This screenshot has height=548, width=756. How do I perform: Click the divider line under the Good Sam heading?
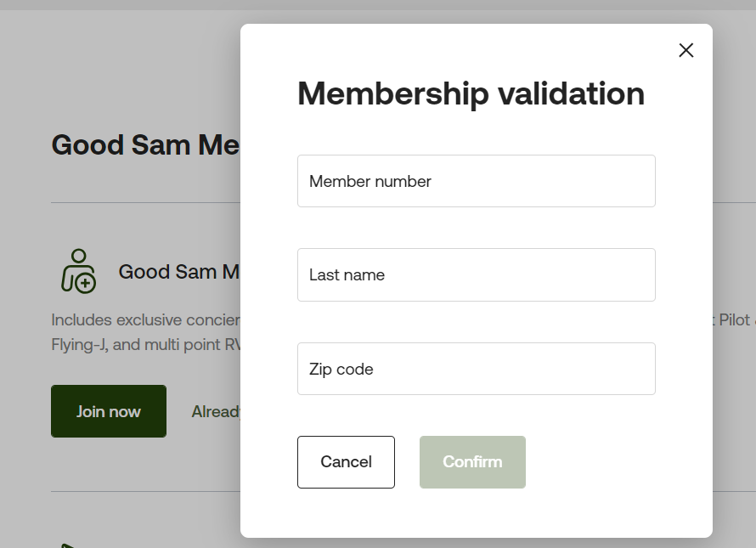pyautogui.click(x=144, y=203)
